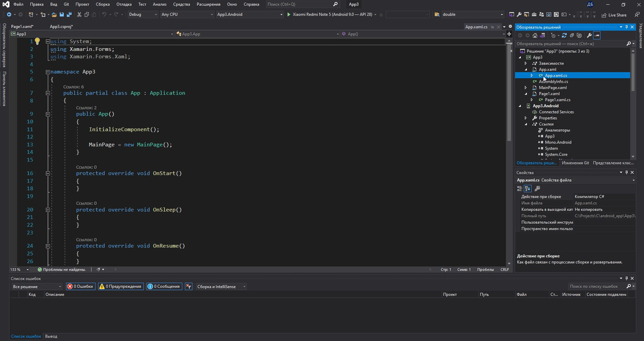Viewport: 644px width, 341px height.
Task: Select Connected Services in Solution Explorer
Action: (x=556, y=112)
